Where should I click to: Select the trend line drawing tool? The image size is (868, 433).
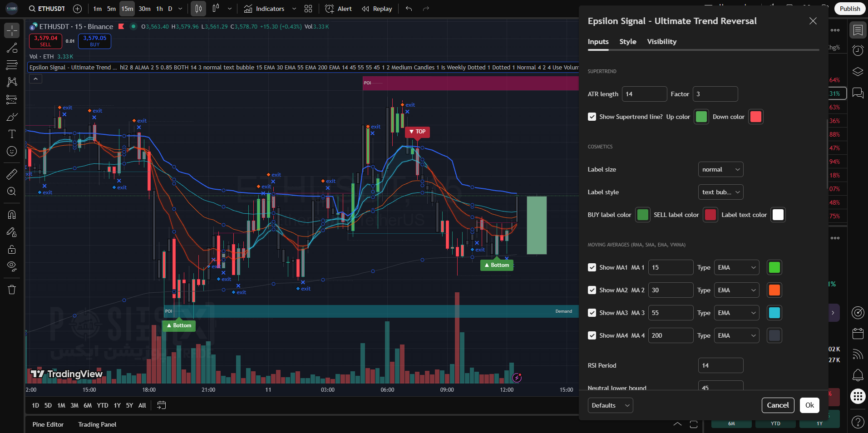pyautogui.click(x=12, y=48)
